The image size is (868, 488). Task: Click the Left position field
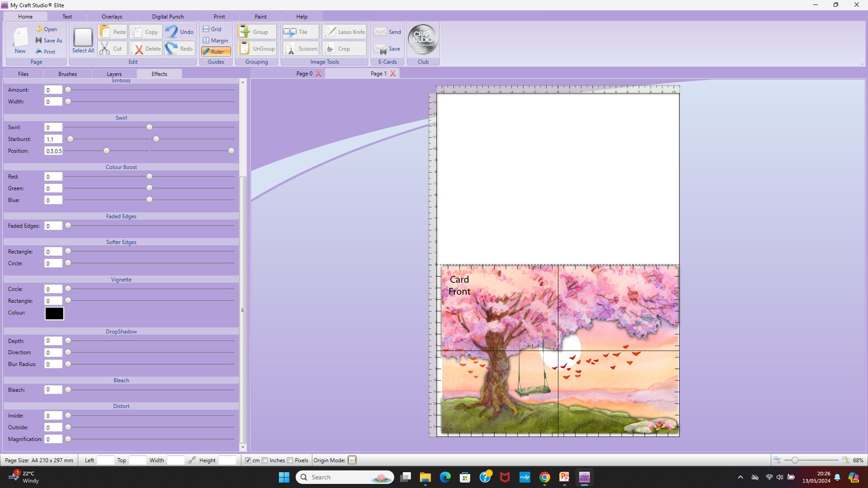pos(106,460)
